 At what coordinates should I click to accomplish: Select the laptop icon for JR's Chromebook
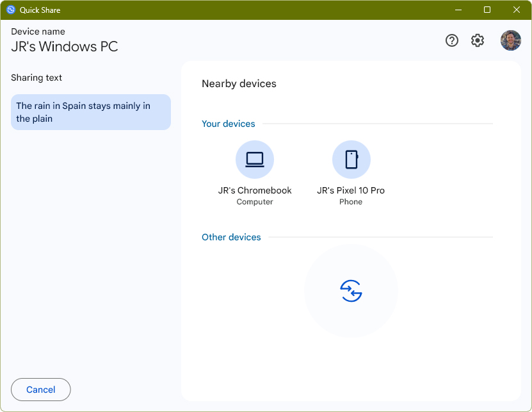pyautogui.click(x=255, y=159)
